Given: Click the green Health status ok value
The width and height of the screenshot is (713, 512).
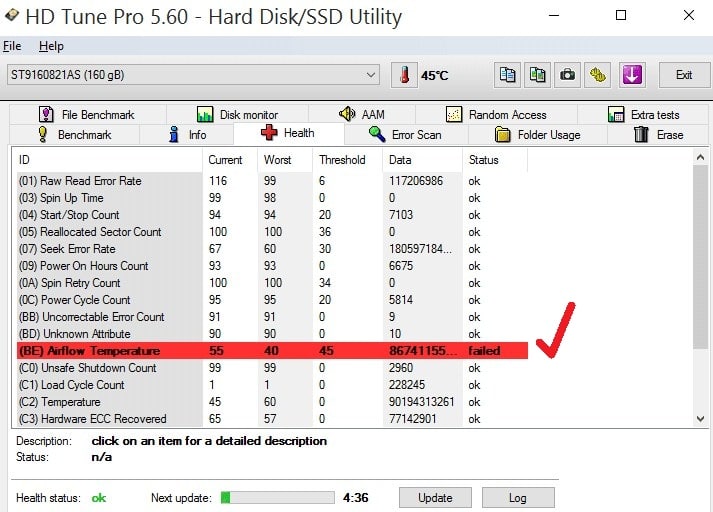Looking at the screenshot, I should 99,498.
